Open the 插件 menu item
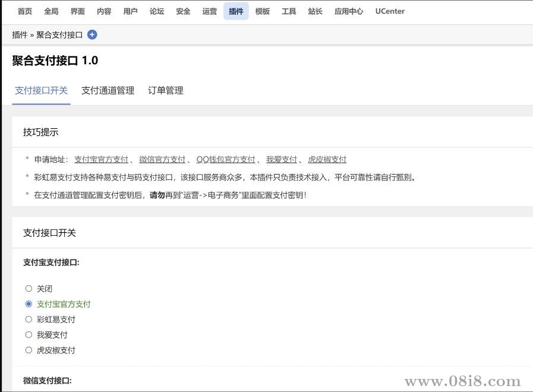Viewport: 533px width, 392px height. (x=236, y=11)
